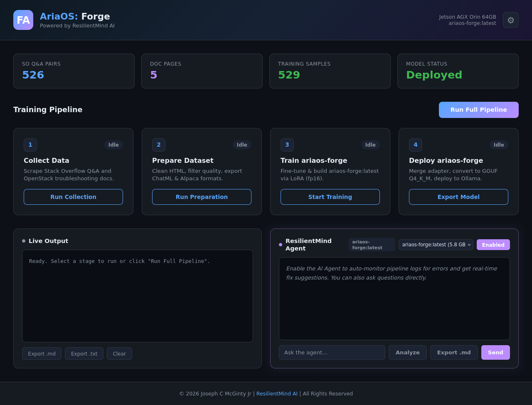Viewport: 532px width, 405px height.
Task: Open the ariaos-forge:latest (5.8 GB) model dropdown
Action: click(436, 245)
